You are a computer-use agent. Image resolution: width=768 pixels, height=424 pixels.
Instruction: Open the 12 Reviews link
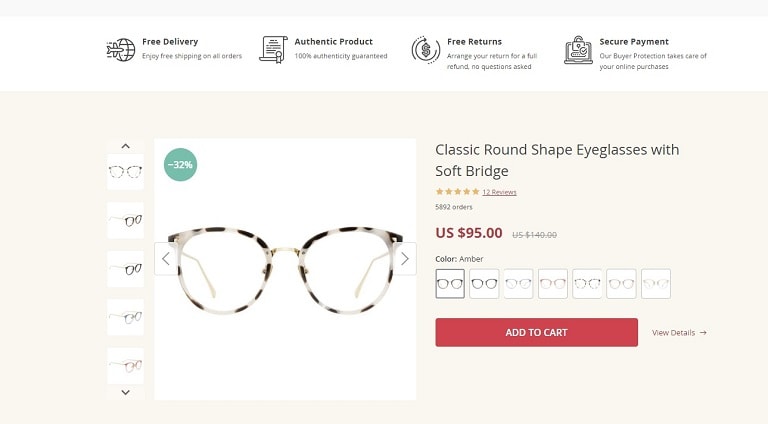tap(499, 192)
